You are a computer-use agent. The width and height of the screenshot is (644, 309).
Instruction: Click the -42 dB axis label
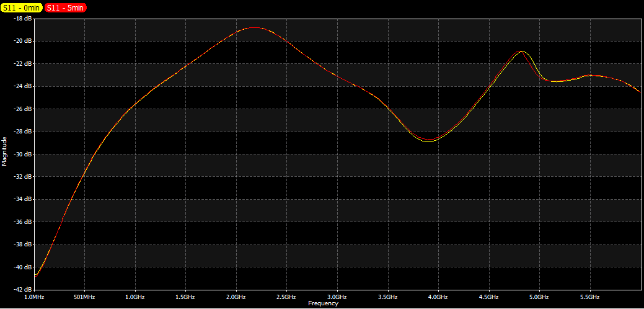click(22, 290)
